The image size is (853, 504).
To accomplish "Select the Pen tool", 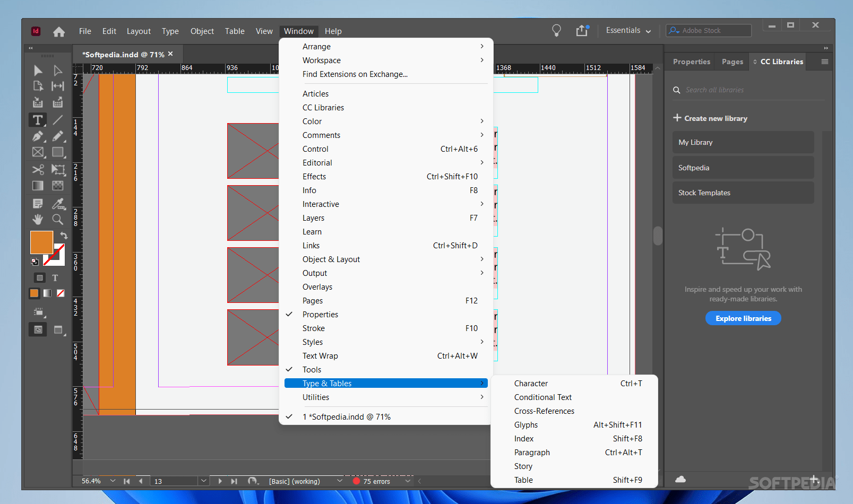I will coord(38,136).
